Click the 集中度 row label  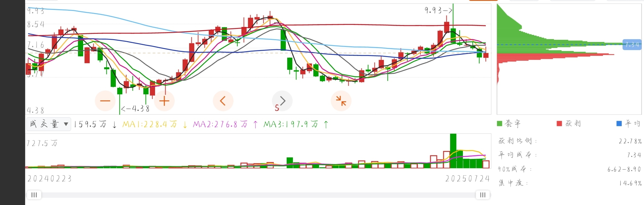pyautogui.click(x=513, y=183)
